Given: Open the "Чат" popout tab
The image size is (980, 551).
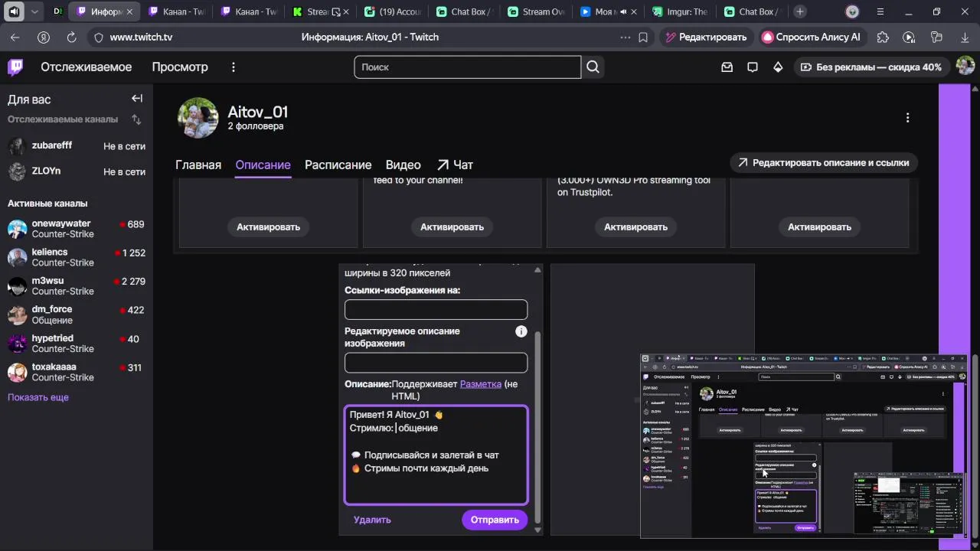Looking at the screenshot, I should pyautogui.click(x=455, y=165).
